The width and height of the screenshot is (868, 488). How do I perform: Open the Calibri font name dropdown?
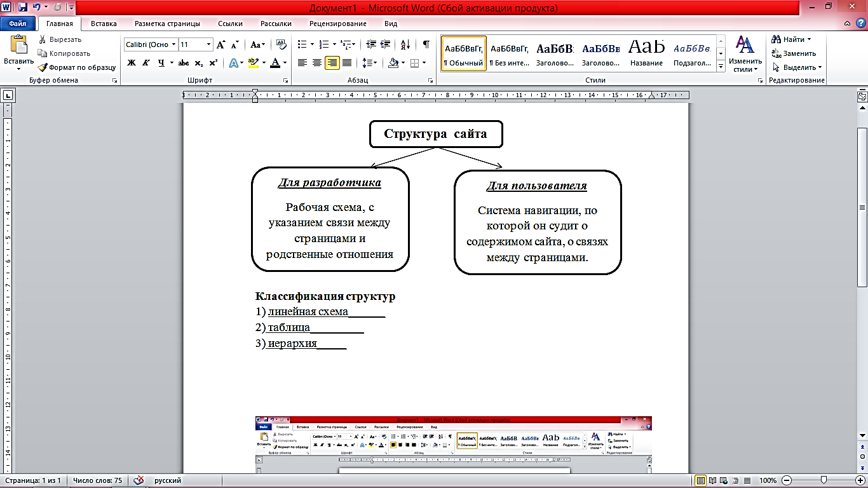173,44
